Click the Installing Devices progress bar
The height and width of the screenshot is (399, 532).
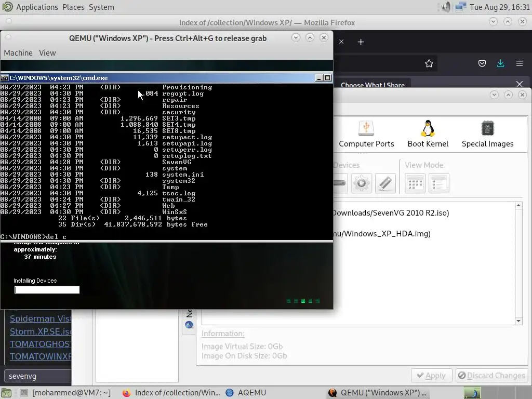47,290
